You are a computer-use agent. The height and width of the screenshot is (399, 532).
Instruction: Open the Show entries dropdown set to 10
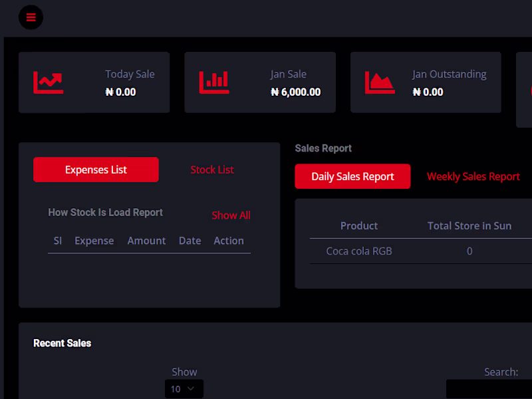184,389
